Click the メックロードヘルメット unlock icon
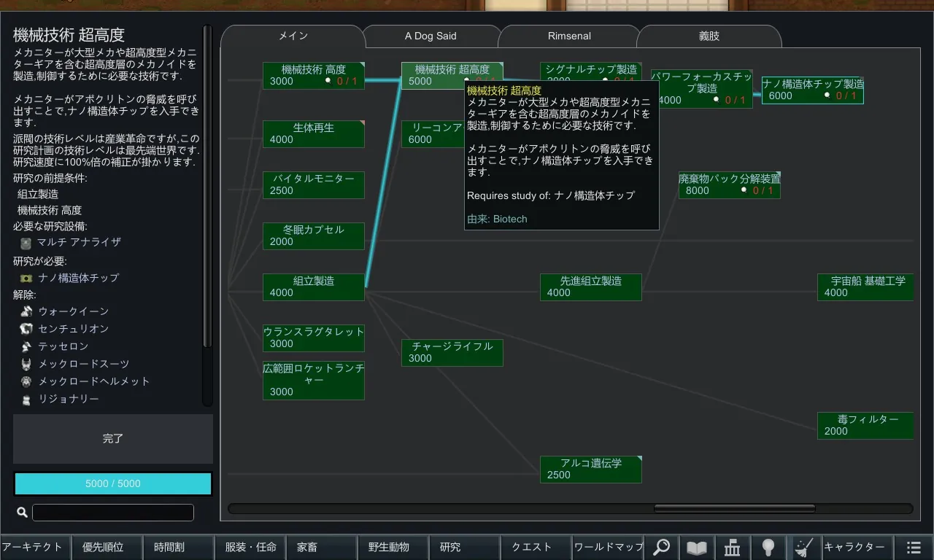 pyautogui.click(x=26, y=381)
